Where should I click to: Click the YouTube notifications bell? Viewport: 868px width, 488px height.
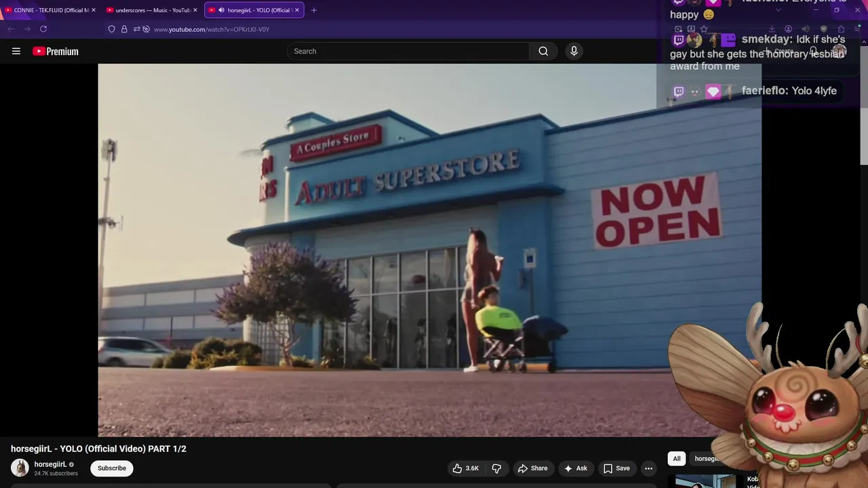(x=814, y=52)
